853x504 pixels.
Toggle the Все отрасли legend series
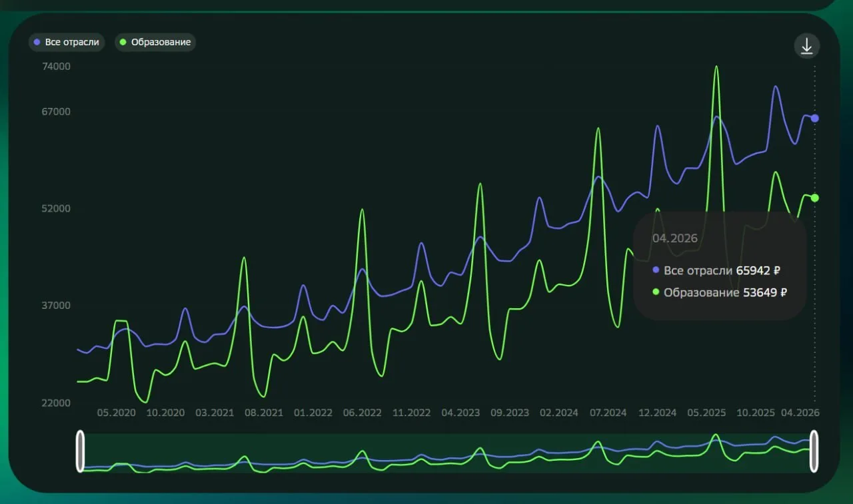pos(66,42)
